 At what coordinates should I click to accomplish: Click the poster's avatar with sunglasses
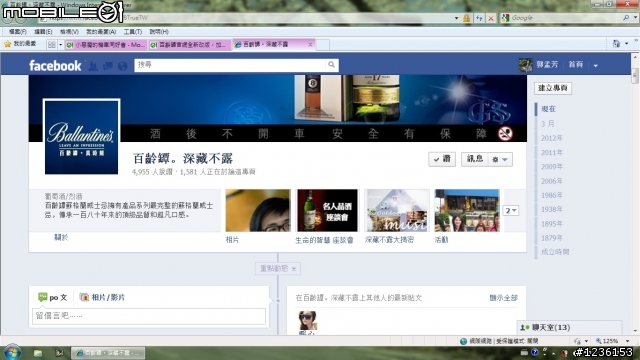coord(307,320)
